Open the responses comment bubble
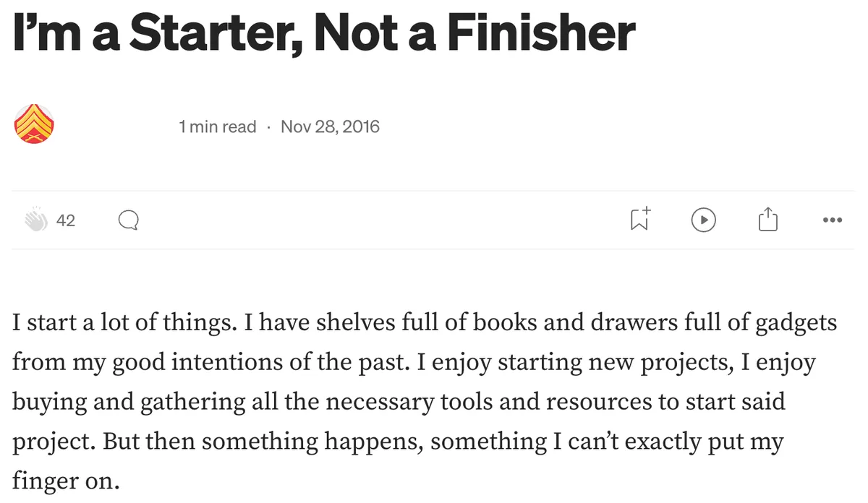The image size is (868, 503). (128, 220)
